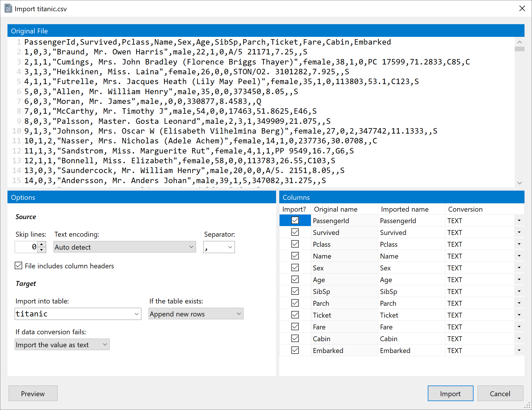The image size is (532, 410).
Task: Uncheck the PassengerId import checkbox
Action: [295, 220]
